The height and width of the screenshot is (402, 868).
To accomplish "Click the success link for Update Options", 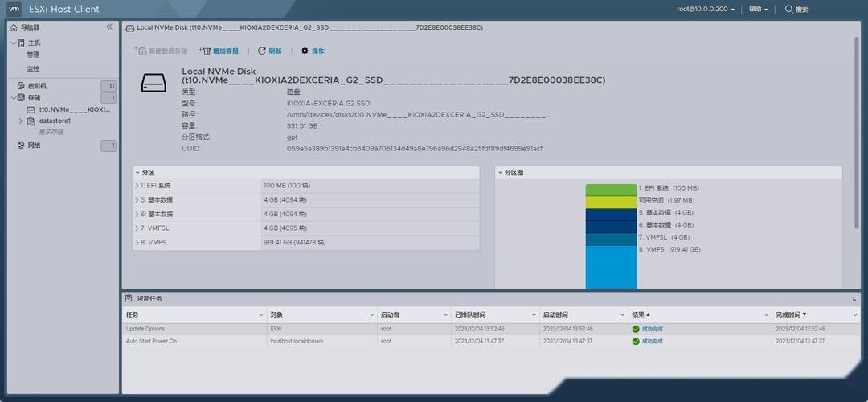I will 652,329.
